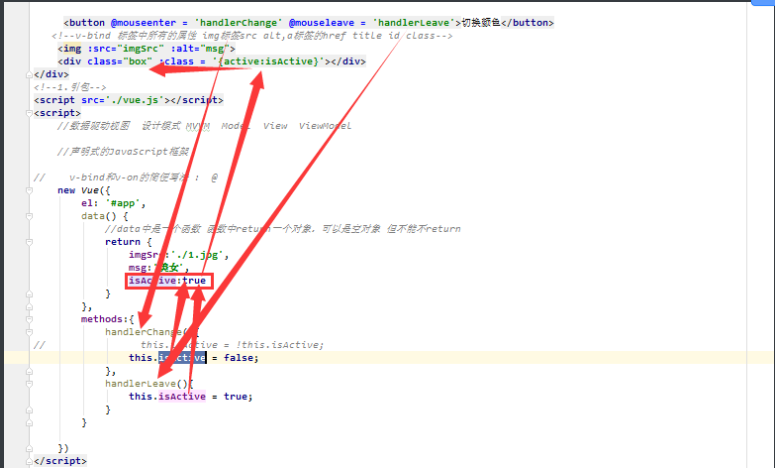Collapse the fold marker beside "<script>" opening tag
This screenshot has width=775, height=468.
click(x=29, y=113)
